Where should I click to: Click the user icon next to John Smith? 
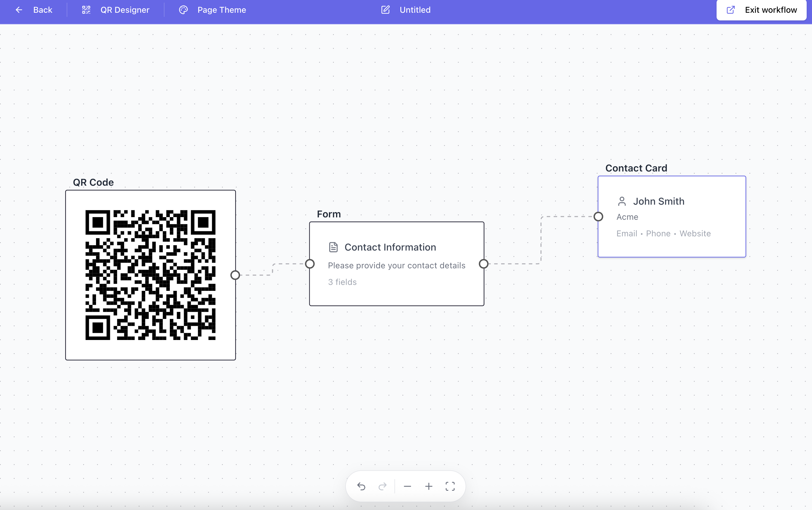point(622,201)
